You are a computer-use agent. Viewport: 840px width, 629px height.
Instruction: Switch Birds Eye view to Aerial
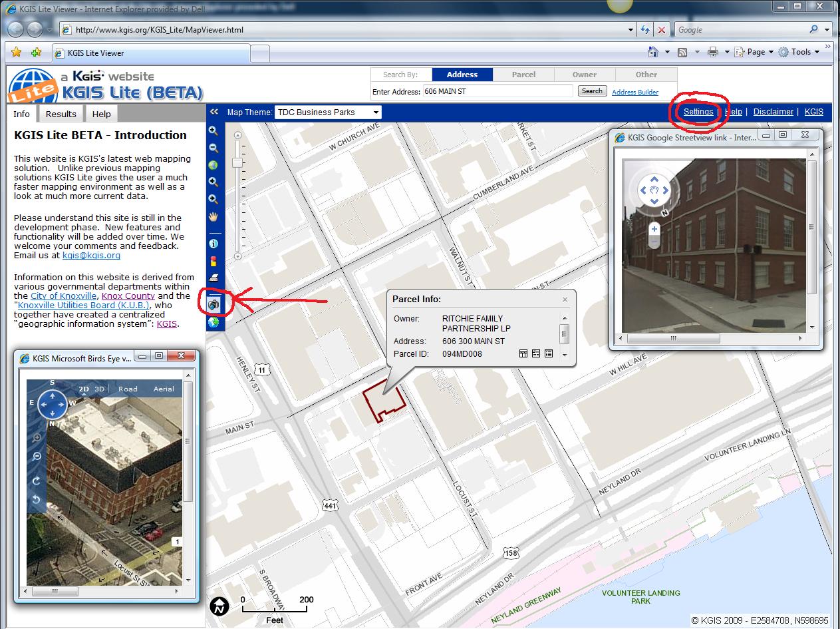[x=164, y=389]
